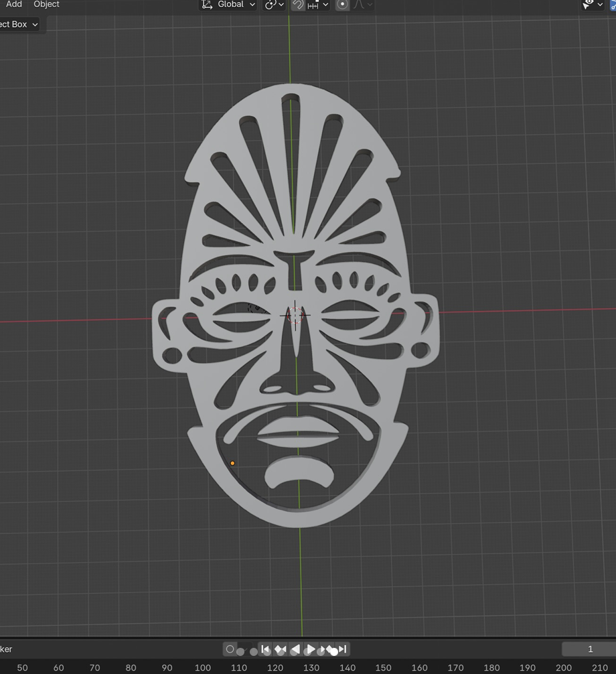Toggle snapping magnet icon

click(x=298, y=5)
